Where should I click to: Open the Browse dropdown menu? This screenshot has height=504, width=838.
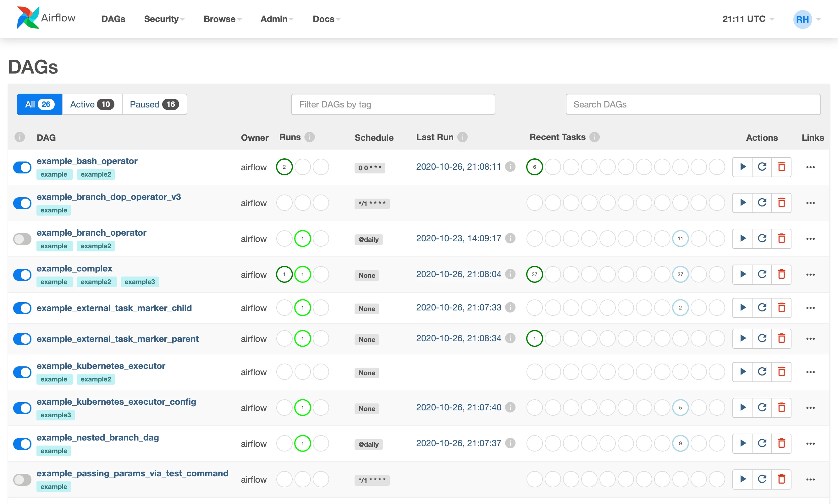(222, 19)
